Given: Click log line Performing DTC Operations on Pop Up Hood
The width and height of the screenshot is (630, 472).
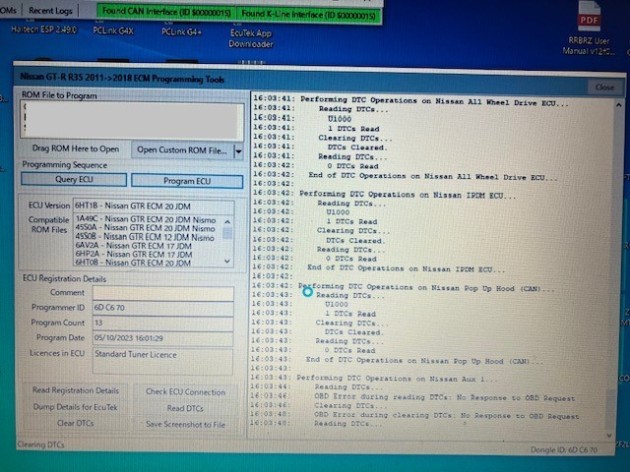Looking at the screenshot, I should [x=426, y=288].
